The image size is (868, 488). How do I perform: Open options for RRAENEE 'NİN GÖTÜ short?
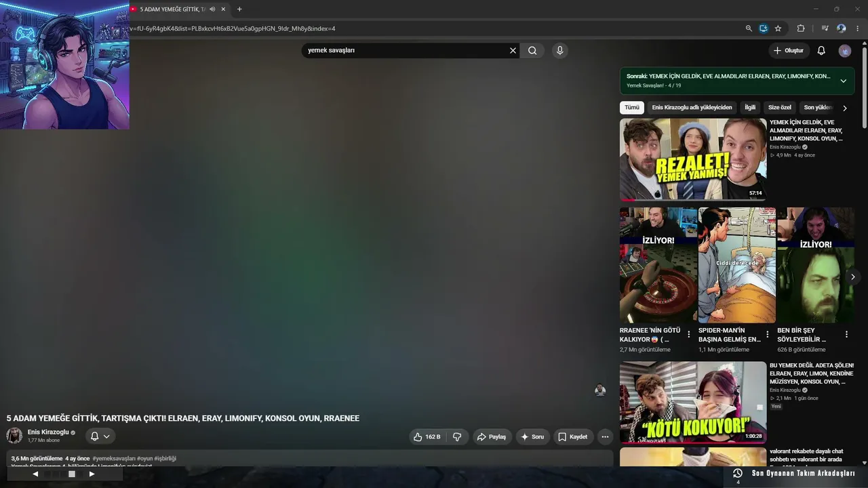[689, 334]
